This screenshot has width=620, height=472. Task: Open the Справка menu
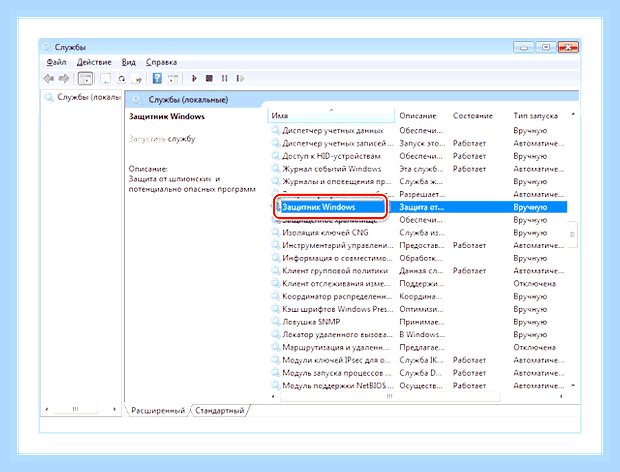(x=161, y=62)
